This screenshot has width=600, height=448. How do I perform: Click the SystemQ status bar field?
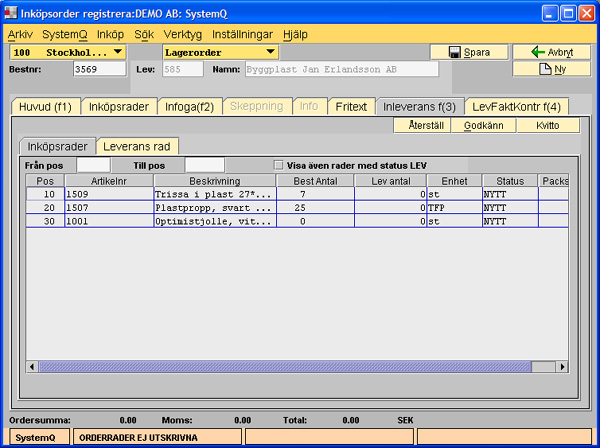[x=39, y=438]
